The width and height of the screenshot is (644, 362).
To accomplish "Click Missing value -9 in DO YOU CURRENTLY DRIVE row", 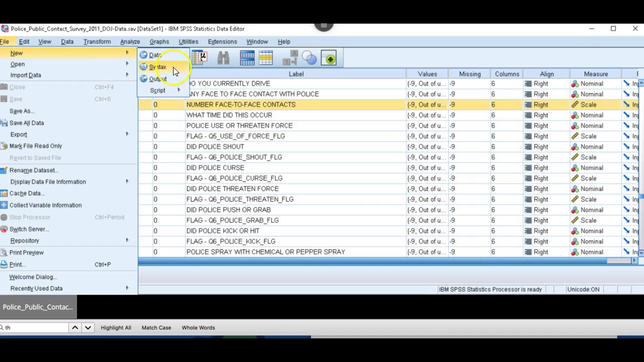I will tap(452, 83).
